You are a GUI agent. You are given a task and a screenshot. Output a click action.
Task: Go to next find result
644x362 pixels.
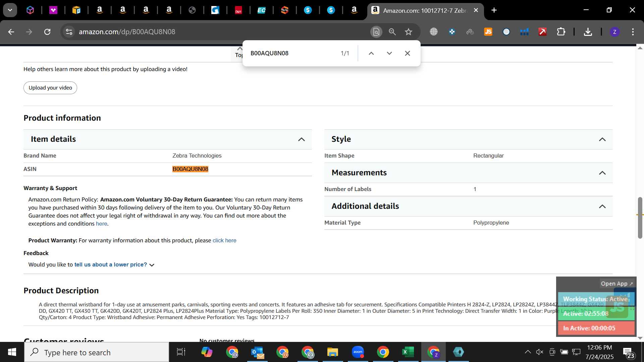389,53
